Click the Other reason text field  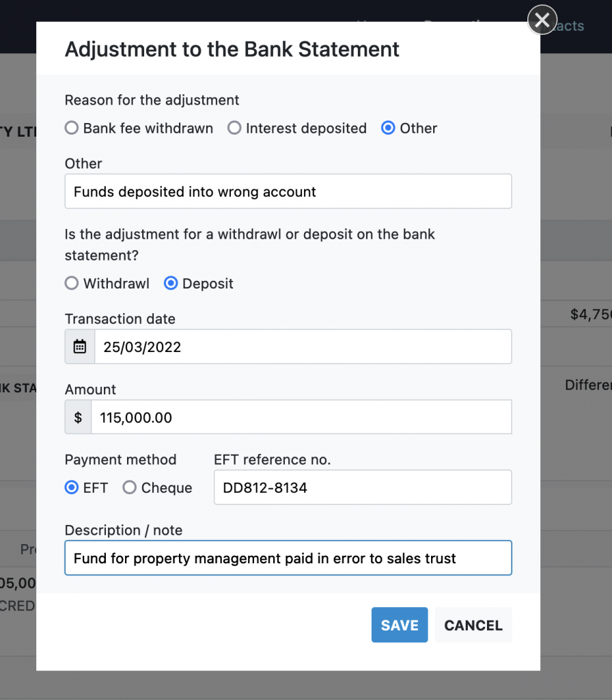click(x=288, y=191)
